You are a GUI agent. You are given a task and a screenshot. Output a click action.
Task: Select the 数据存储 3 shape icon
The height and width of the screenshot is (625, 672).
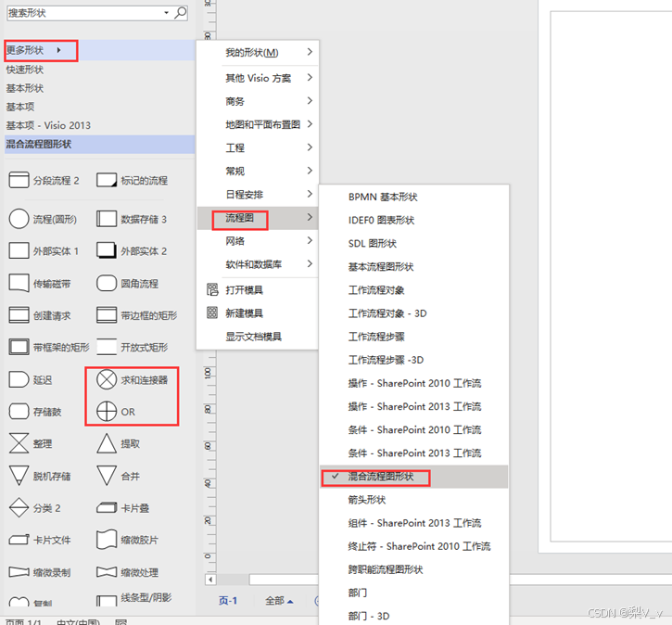tap(107, 219)
